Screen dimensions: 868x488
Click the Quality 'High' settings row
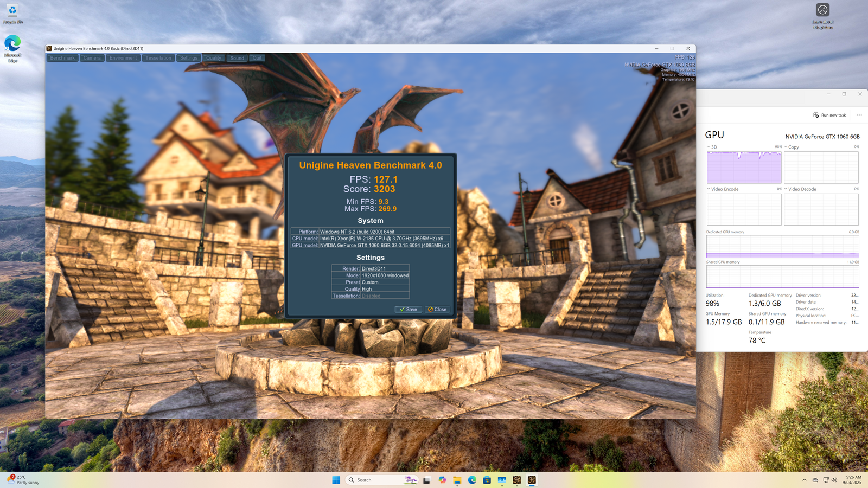[x=371, y=289]
